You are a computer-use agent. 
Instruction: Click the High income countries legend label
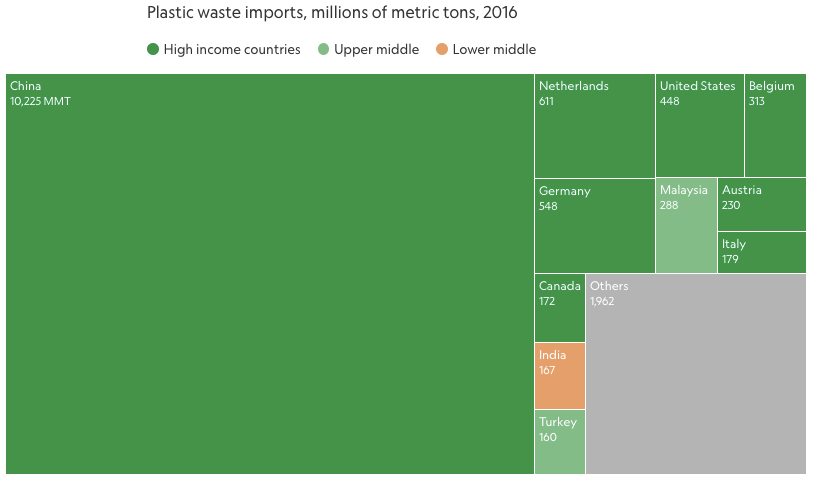[x=232, y=49]
